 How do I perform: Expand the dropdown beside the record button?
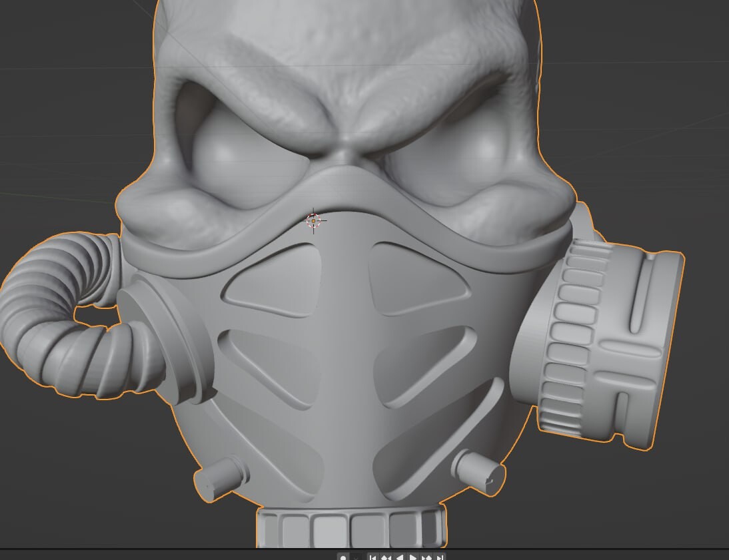point(356,556)
